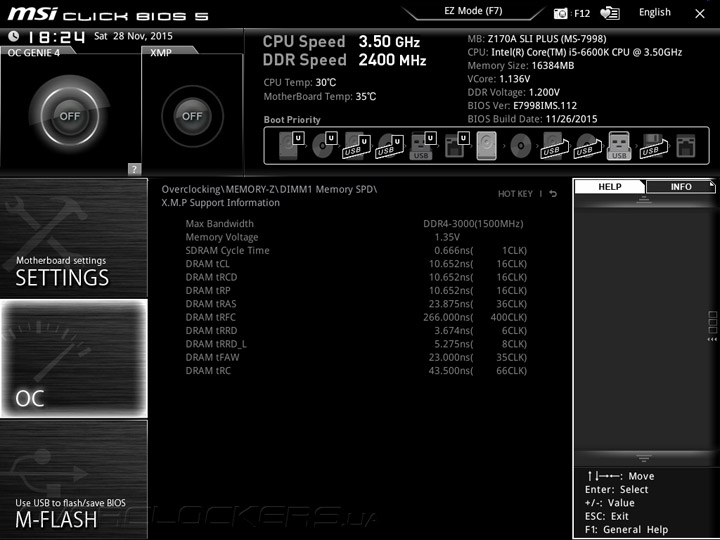Close the BIOS with the X icon
The height and width of the screenshot is (540, 720).
tap(700, 14)
